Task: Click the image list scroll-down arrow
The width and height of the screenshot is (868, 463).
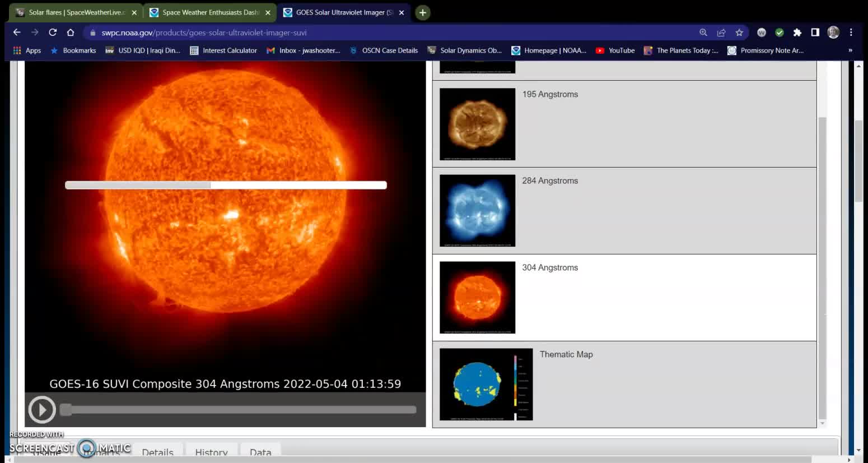Action: [822, 424]
